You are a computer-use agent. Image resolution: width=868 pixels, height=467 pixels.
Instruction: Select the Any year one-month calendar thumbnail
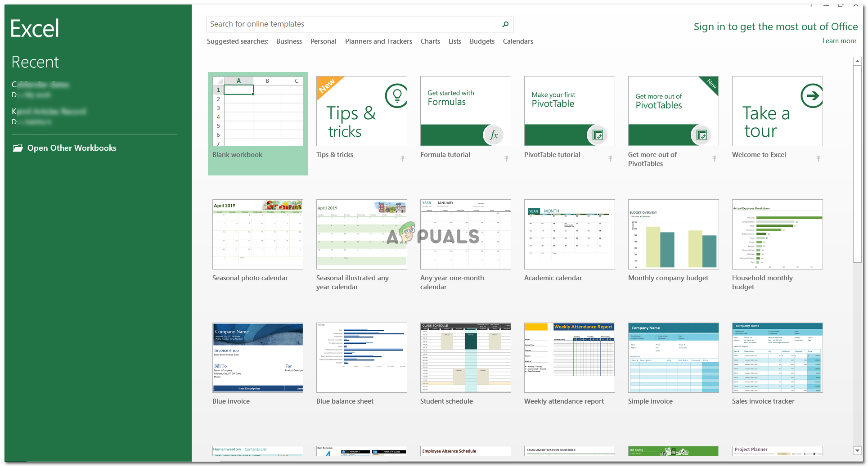pyautogui.click(x=466, y=234)
